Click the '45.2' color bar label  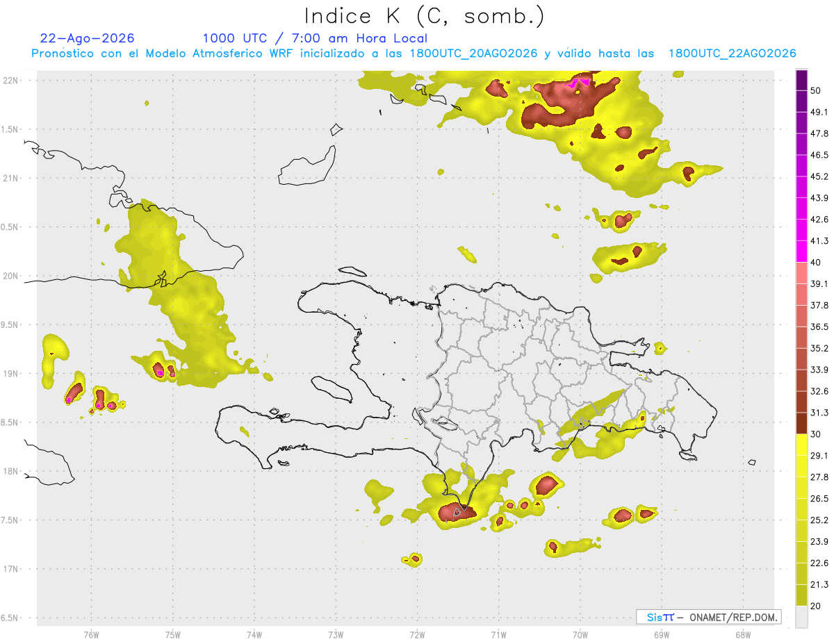point(819,176)
